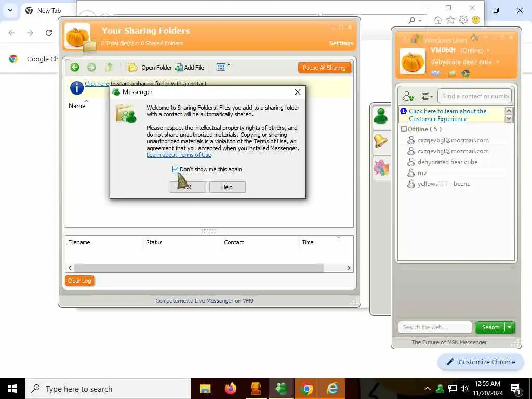Click the Internet Explorer favorites star icon
Image resolution: width=532 pixels, height=399 pixels.
450,20
